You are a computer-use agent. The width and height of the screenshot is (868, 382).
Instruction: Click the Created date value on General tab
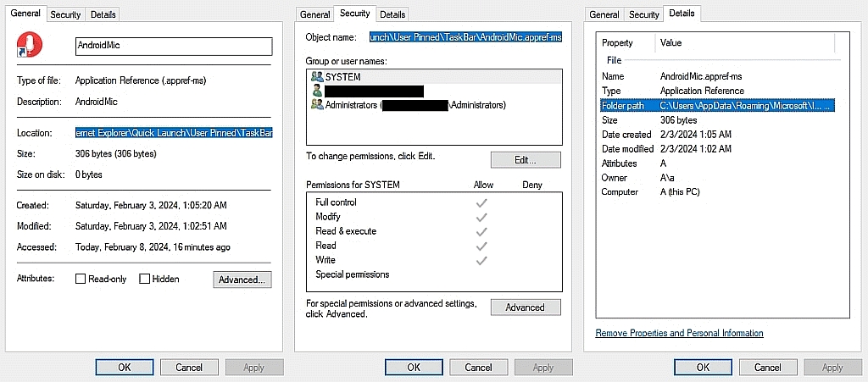[x=151, y=205]
